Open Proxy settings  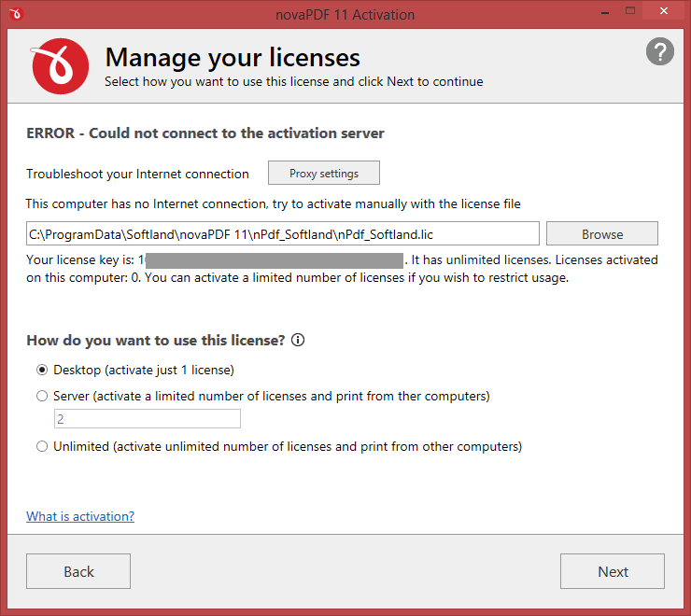coord(324,174)
